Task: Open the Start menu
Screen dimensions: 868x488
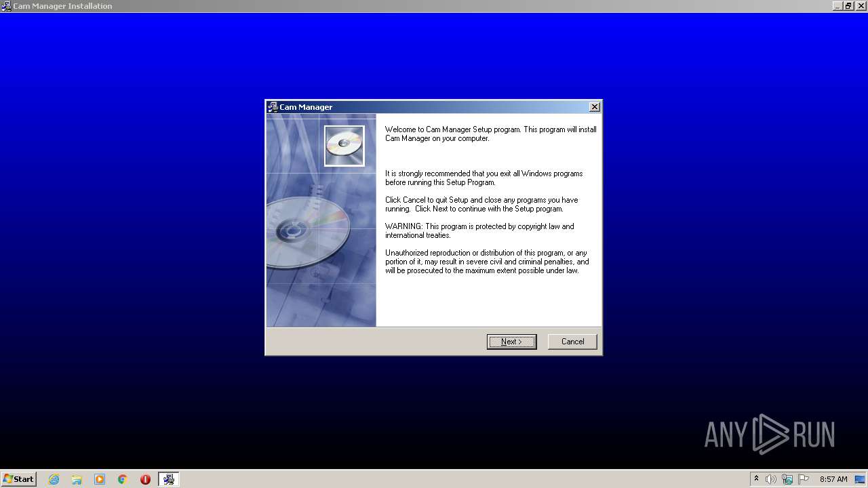Action: click(18, 479)
